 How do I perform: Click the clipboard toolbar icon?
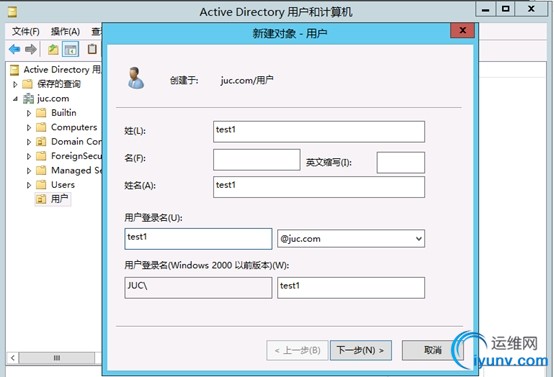[x=92, y=49]
